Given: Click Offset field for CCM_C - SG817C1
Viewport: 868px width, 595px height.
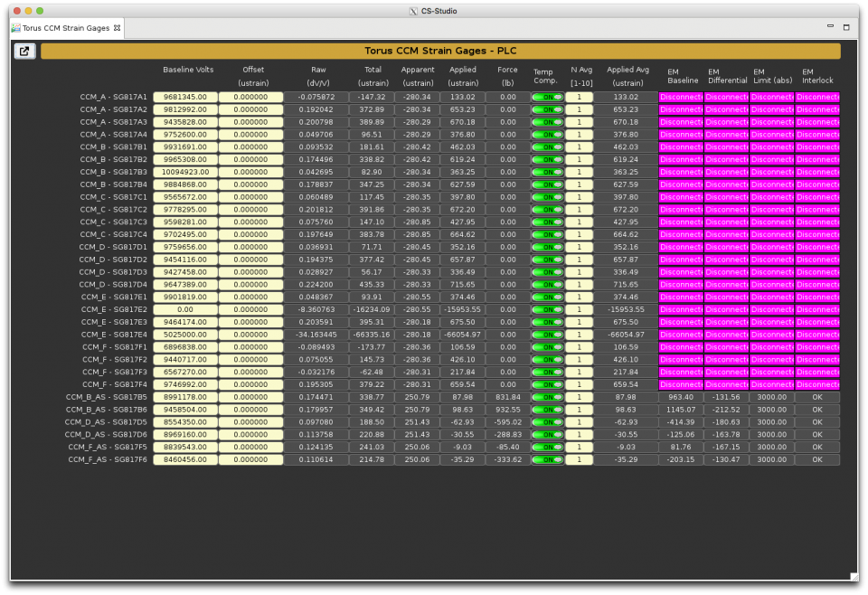Looking at the screenshot, I should (x=251, y=197).
